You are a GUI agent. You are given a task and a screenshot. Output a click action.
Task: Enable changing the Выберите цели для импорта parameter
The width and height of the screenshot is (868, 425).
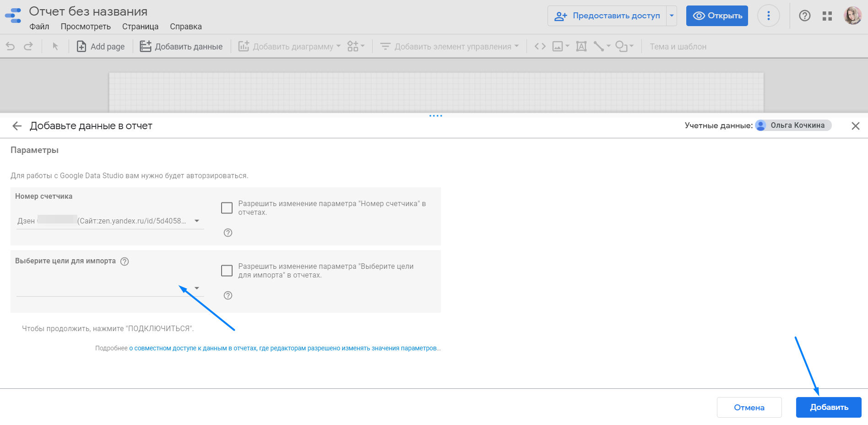[x=227, y=271]
